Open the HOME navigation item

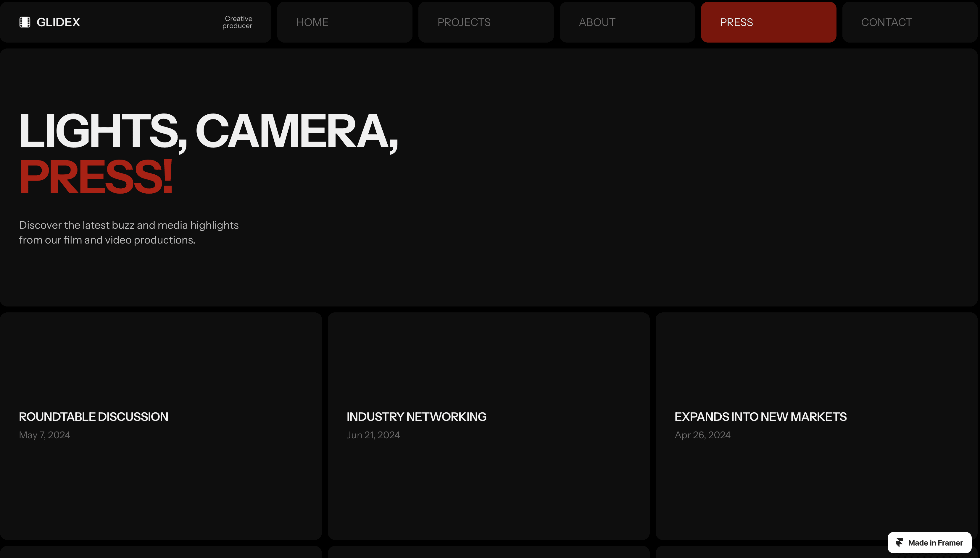click(312, 22)
